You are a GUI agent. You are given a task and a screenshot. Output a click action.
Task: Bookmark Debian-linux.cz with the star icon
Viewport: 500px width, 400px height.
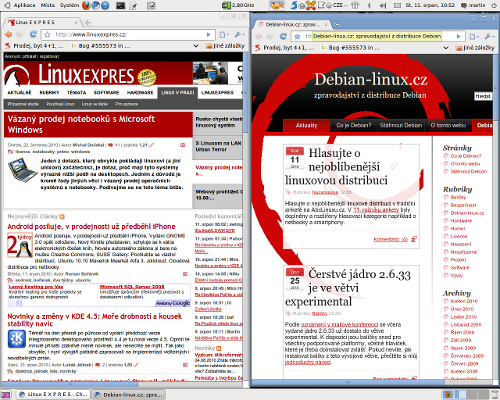[297, 36]
